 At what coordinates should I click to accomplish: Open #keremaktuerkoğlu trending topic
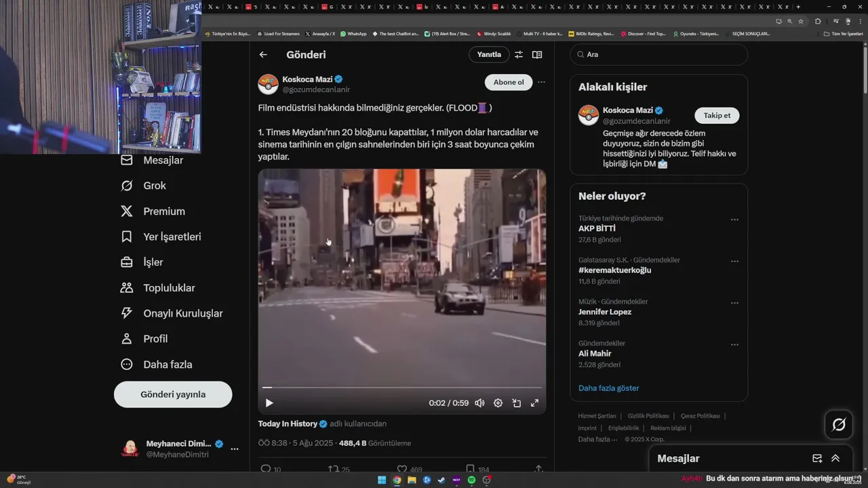point(614,270)
